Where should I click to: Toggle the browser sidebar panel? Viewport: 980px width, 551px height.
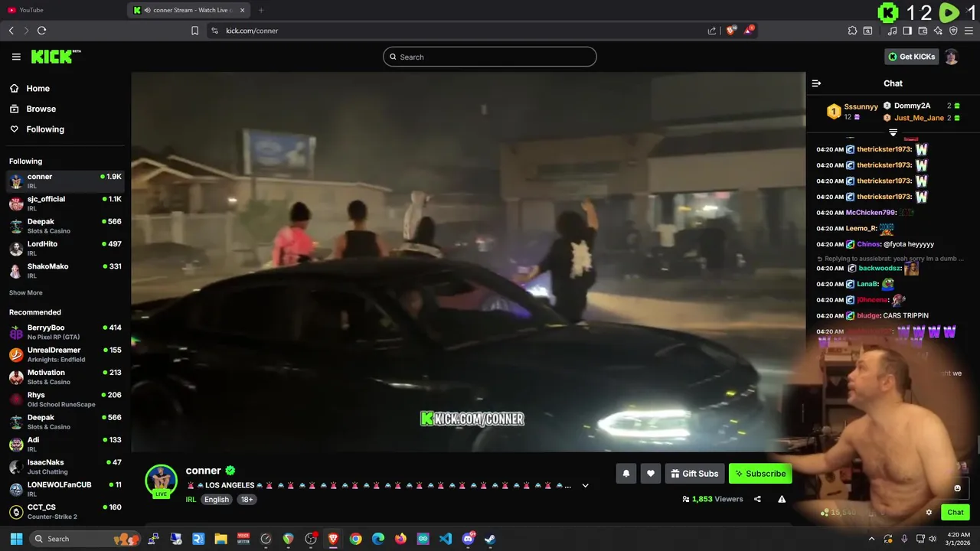(907, 31)
